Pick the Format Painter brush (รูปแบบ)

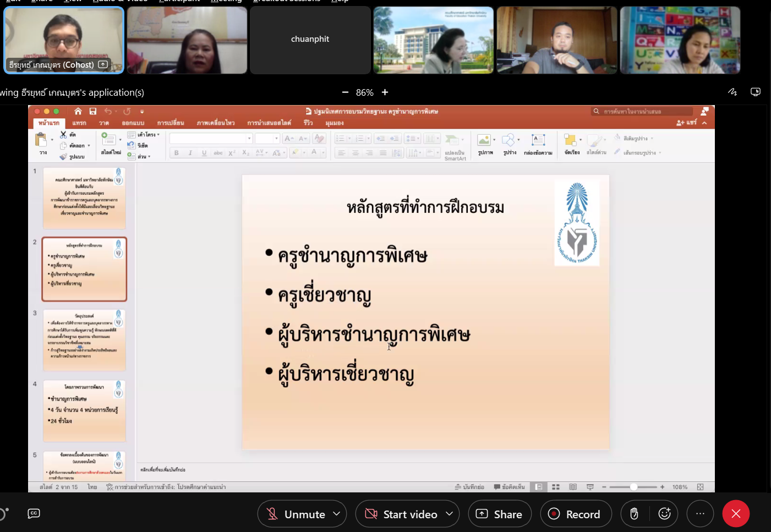[x=72, y=157]
